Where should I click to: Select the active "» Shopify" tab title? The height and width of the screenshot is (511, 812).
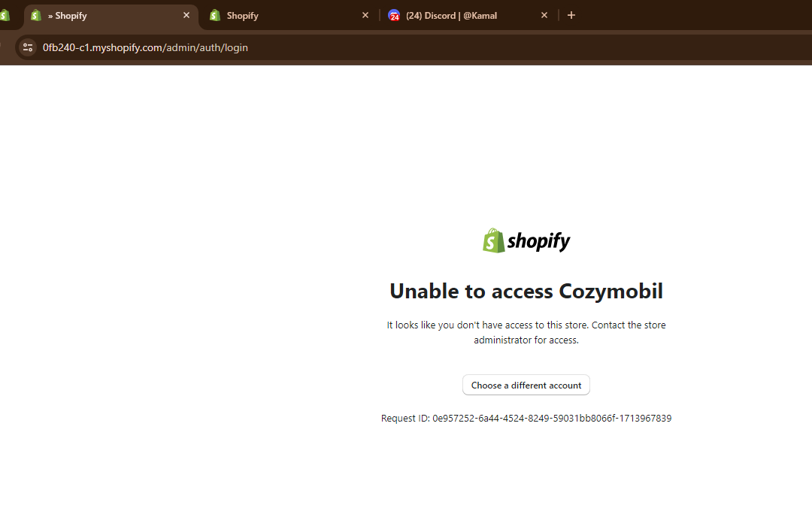pyautogui.click(x=71, y=16)
